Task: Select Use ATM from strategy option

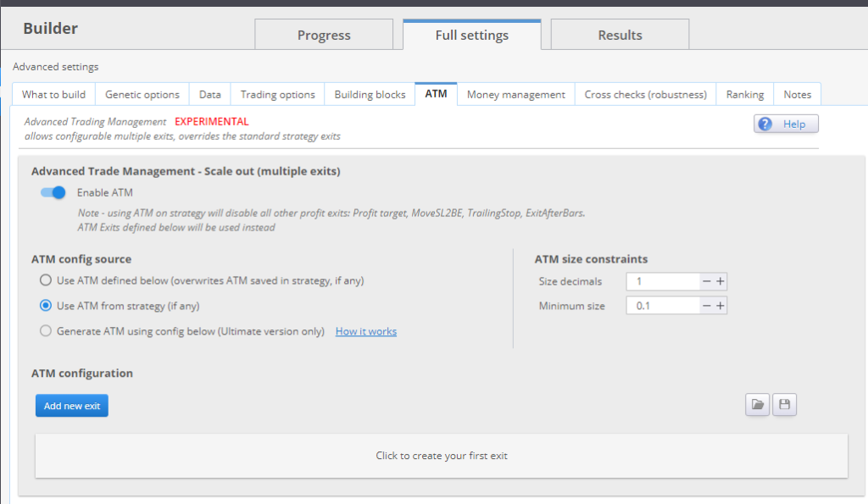Action: coord(46,306)
